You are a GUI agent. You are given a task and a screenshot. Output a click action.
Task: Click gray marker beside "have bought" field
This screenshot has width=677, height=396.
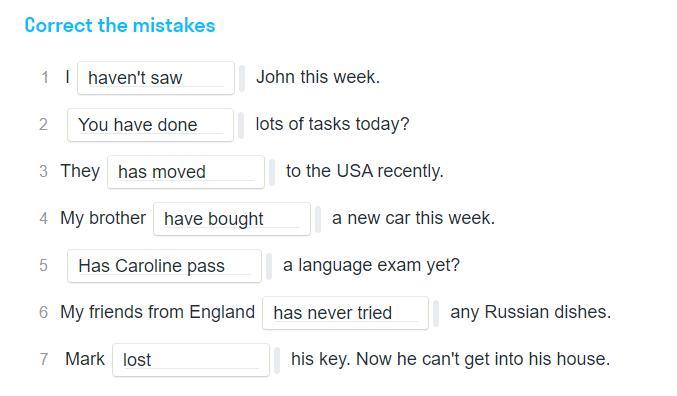318,219
